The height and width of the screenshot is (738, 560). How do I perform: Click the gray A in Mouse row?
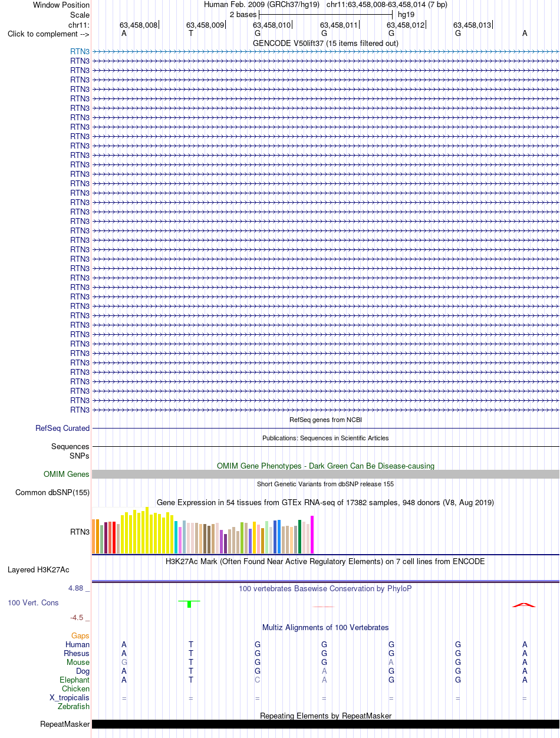tap(391, 662)
